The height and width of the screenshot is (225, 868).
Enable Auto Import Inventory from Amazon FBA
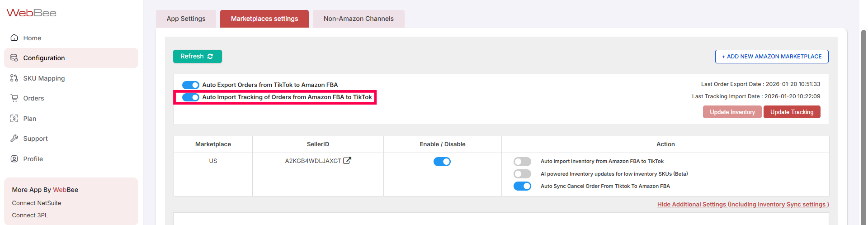point(522,162)
